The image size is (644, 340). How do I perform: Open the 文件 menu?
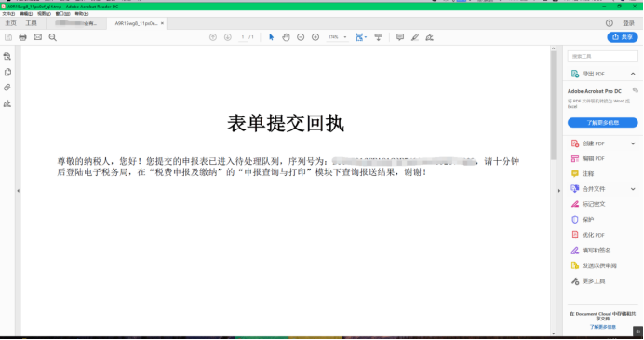point(8,14)
